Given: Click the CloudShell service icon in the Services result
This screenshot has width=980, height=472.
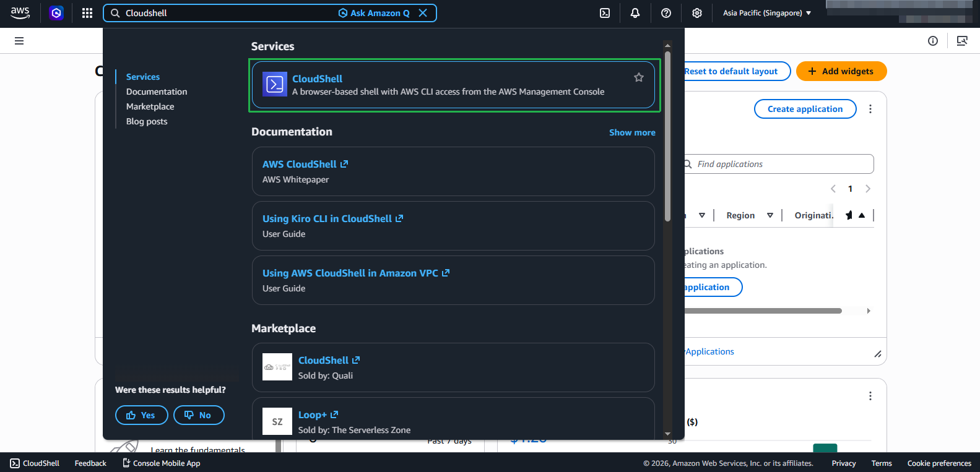Looking at the screenshot, I should pyautogui.click(x=275, y=84).
